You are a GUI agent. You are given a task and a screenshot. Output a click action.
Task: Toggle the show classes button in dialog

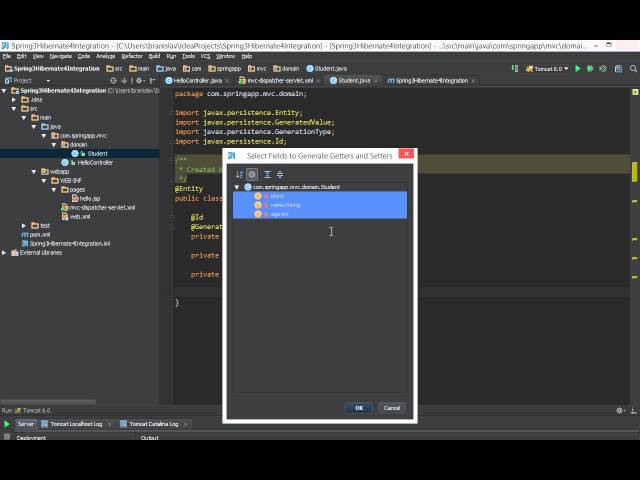click(252, 174)
